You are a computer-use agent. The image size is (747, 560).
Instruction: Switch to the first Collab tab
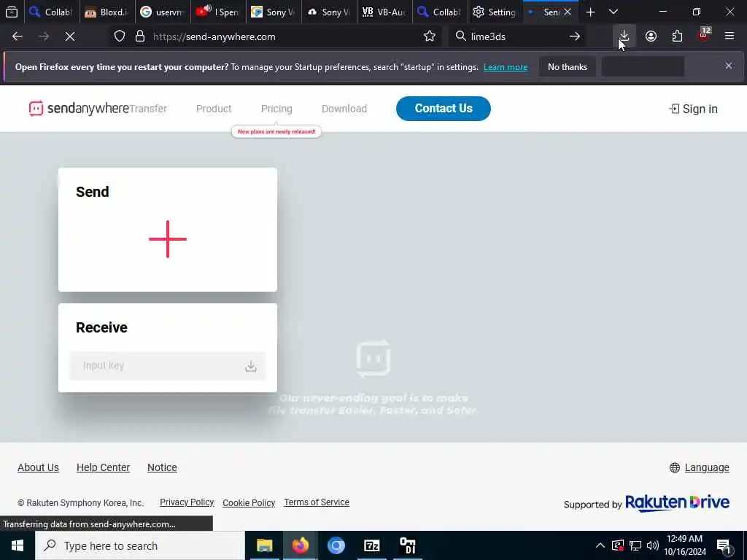coord(52,12)
